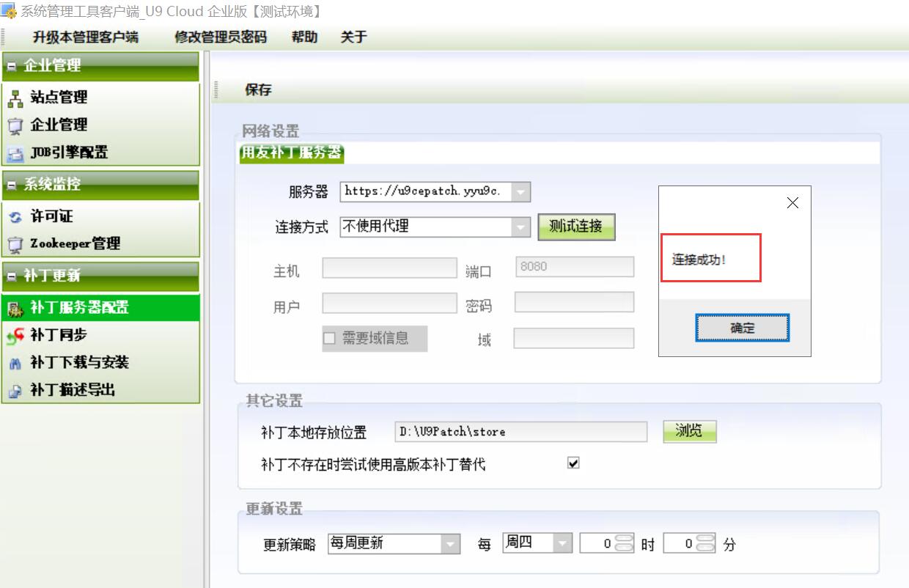Expand the 周四 weekday dropdown

(562, 543)
